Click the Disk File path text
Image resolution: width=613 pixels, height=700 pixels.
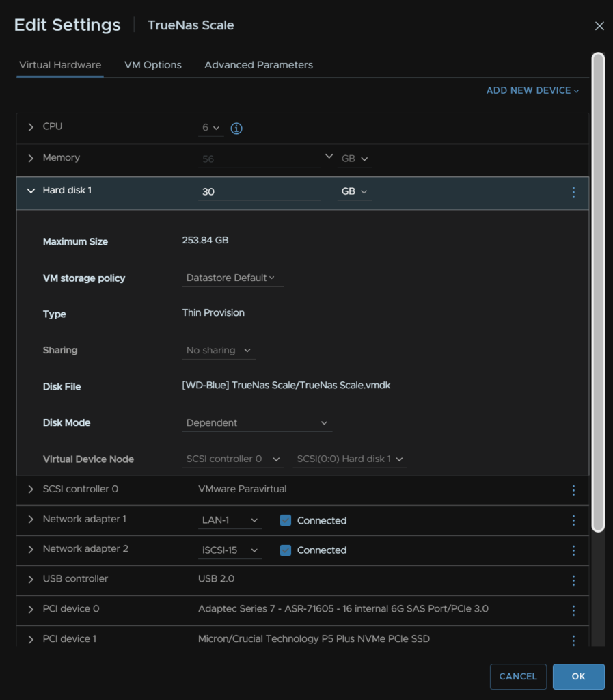pos(286,386)
